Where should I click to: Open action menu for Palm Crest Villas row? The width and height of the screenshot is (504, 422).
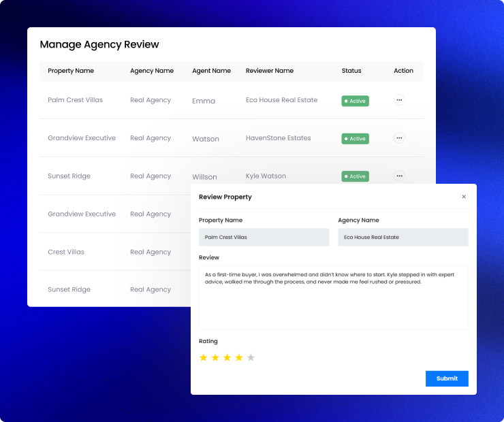click(x=399, y=100)
